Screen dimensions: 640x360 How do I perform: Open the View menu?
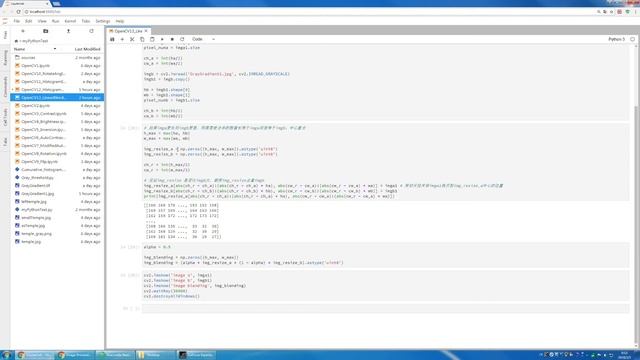[42, 21]
